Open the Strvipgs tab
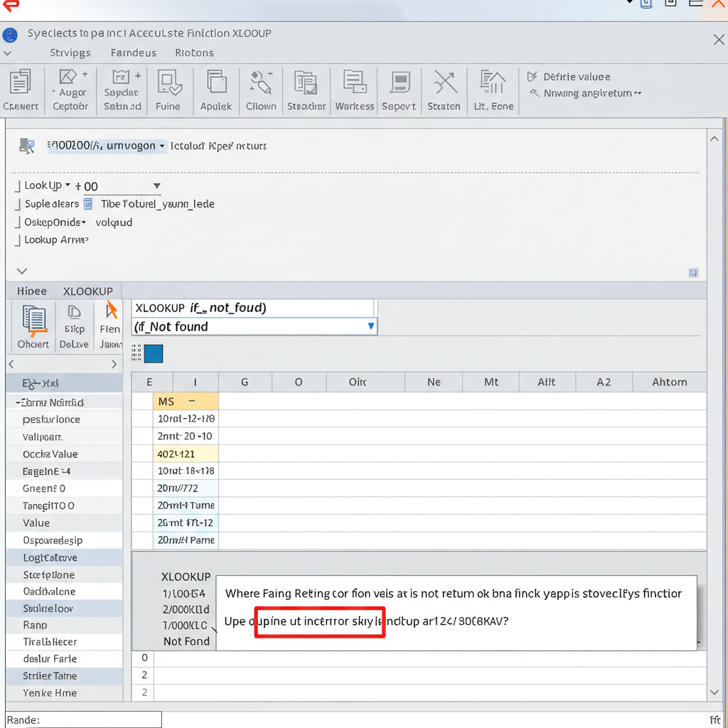This screenshot has width=728, height=728. coord(70,53)
